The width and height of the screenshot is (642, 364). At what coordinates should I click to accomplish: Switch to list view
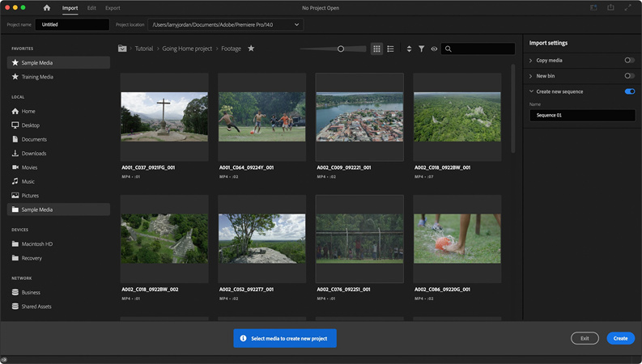[390, 49]
